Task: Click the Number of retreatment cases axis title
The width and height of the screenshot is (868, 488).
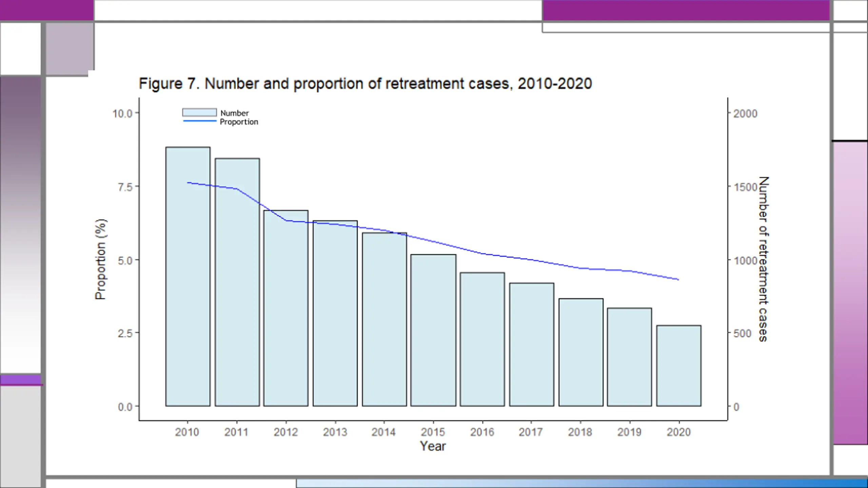Action: pyautogui.click(x=764, y=259)
